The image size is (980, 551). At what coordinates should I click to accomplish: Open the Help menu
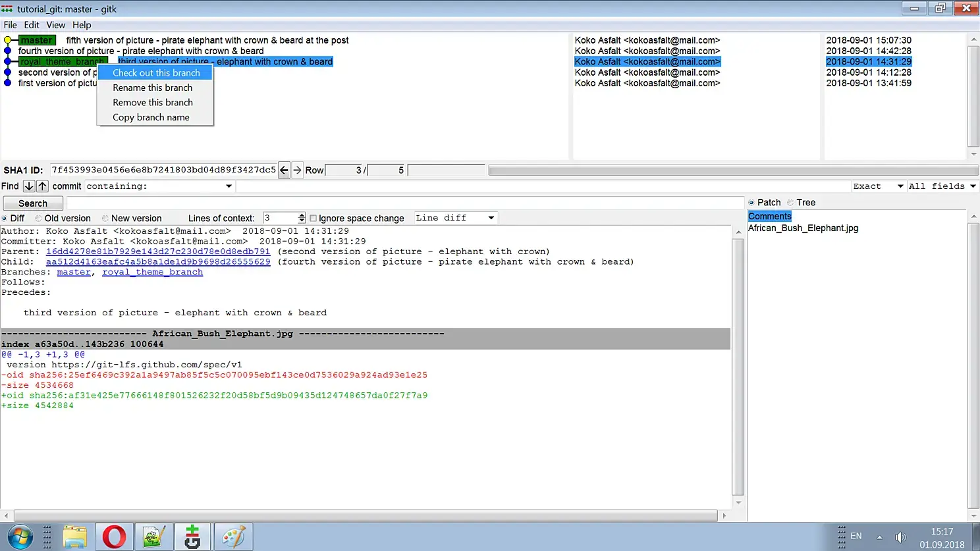[x=82, y=25]
